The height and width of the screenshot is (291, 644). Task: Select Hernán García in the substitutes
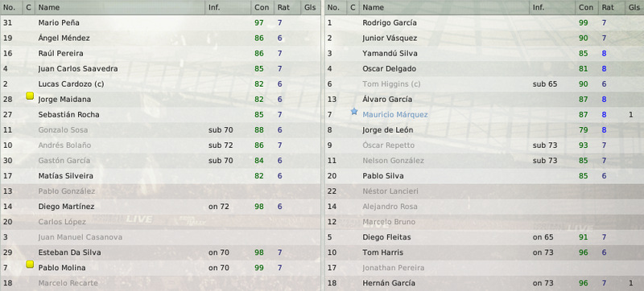point(485,283)
